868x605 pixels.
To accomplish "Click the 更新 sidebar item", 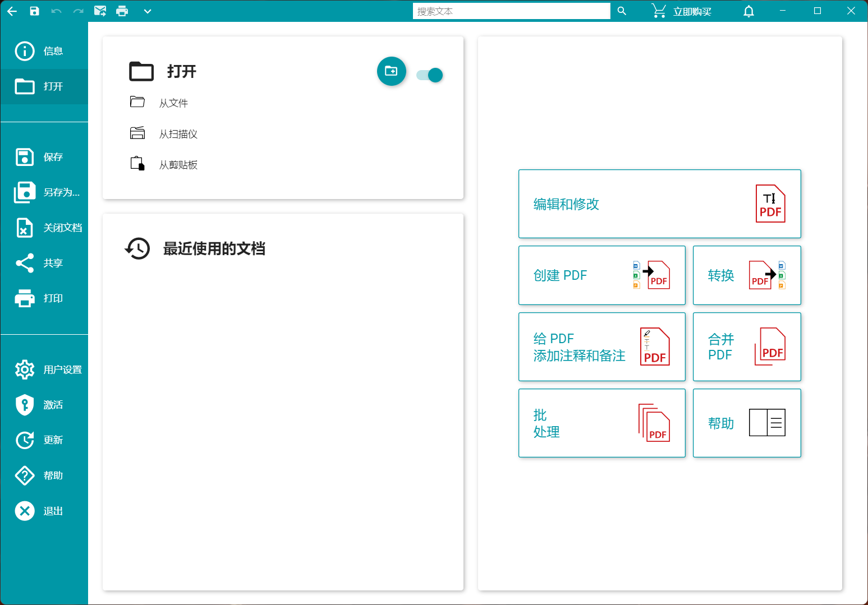I will (44, 440).
